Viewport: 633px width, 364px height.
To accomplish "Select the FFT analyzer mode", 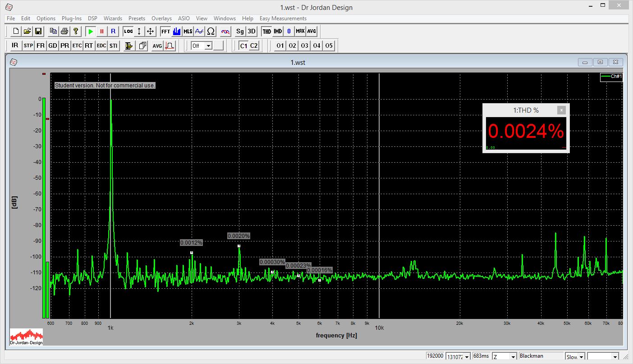I will (x=165, y=31).
